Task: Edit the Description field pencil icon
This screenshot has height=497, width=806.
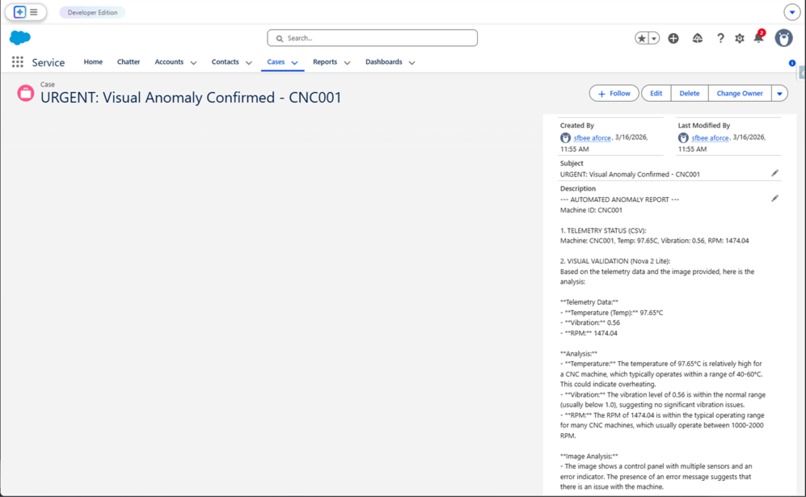Action: [775, 198]
